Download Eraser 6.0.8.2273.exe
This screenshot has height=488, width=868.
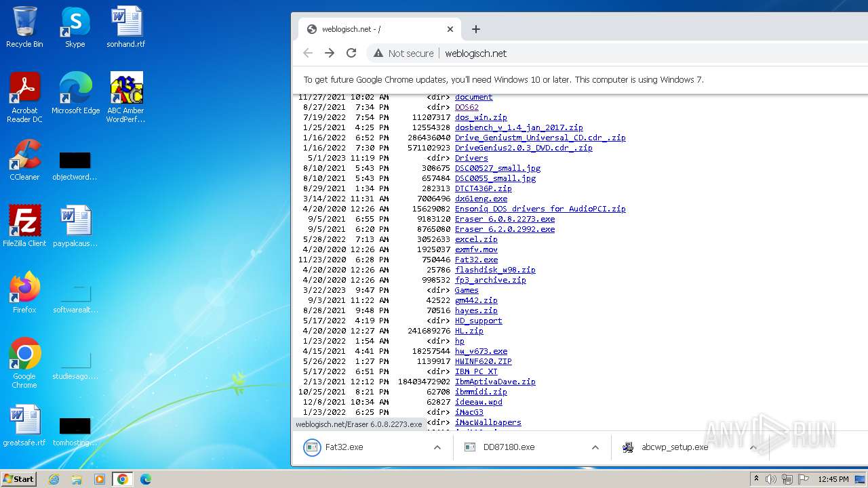pos(505,219)
